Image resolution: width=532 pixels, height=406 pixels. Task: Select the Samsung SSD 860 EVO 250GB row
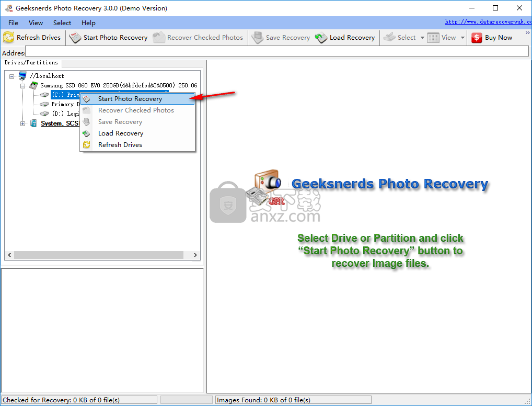(x=119, y=85)
